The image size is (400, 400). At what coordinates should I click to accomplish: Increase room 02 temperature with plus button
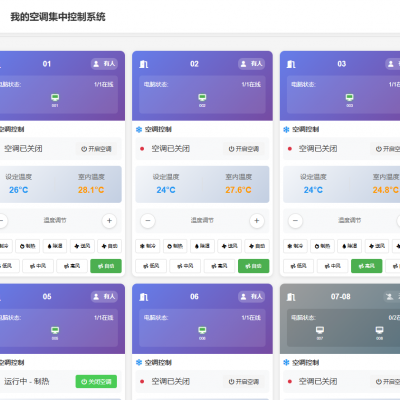257,221
